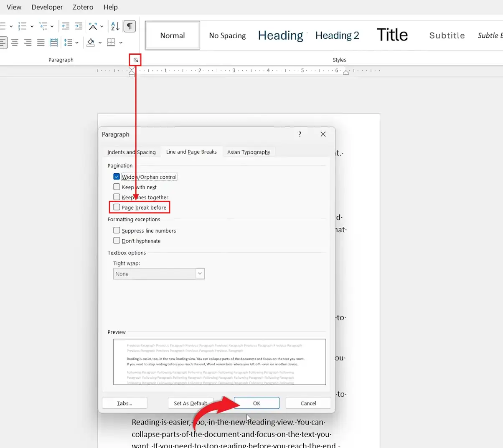Expand Numbering dropdown arrow
This screenshot has height=448, width=503.
(x=32, y=26)
